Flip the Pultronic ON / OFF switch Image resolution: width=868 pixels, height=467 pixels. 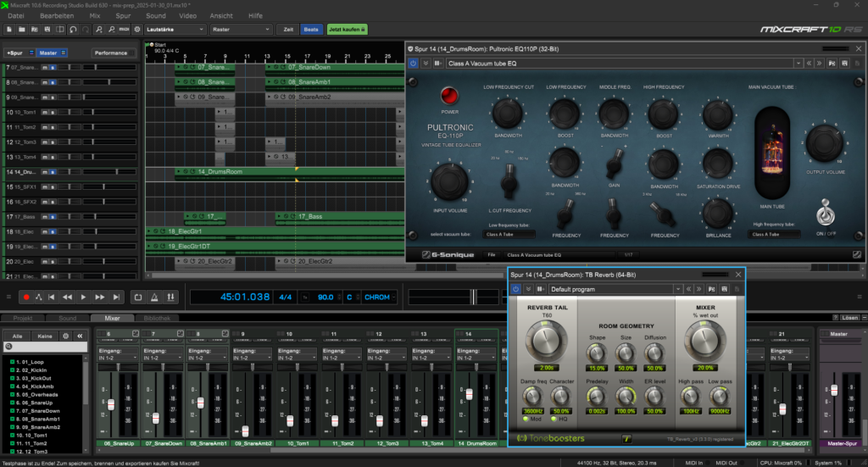click(826, 213)
